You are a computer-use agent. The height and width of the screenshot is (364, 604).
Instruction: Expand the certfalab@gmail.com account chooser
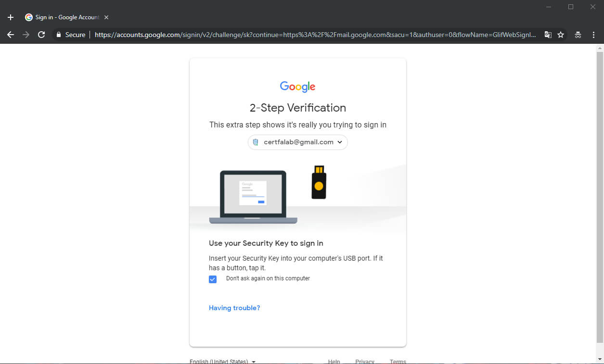coord(297,142)
